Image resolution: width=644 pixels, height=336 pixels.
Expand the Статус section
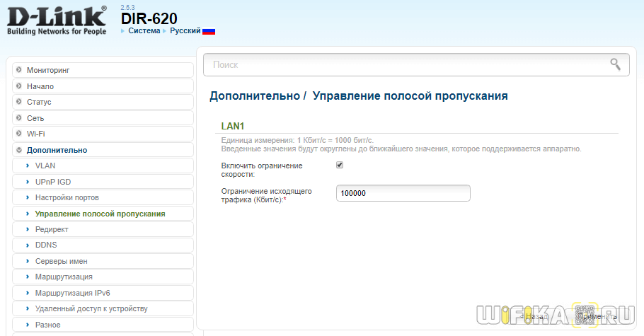click(x=39, y=102)
